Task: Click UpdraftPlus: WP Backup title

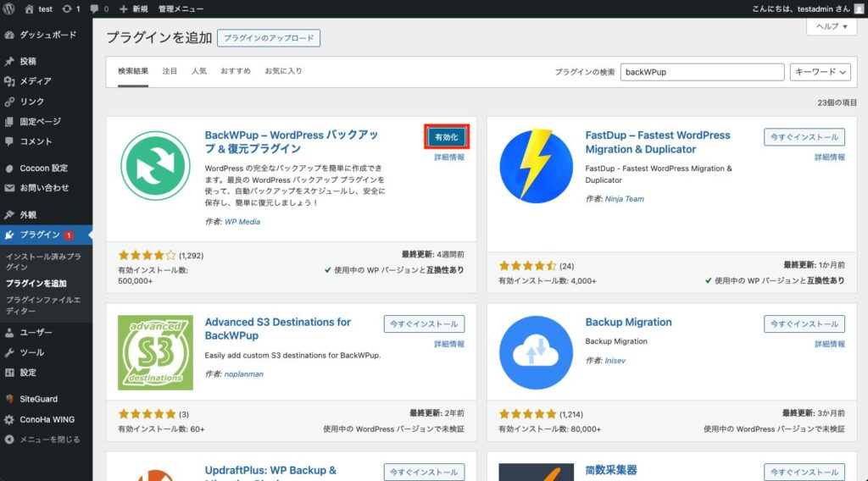Action: [x=270, y=471]
